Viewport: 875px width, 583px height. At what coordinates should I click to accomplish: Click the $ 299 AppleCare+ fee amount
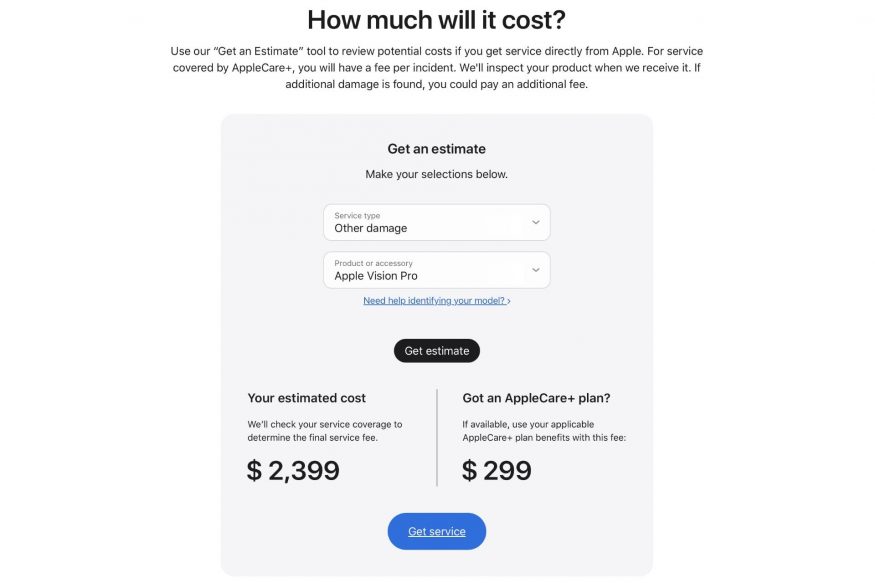[x=497, y=470]
